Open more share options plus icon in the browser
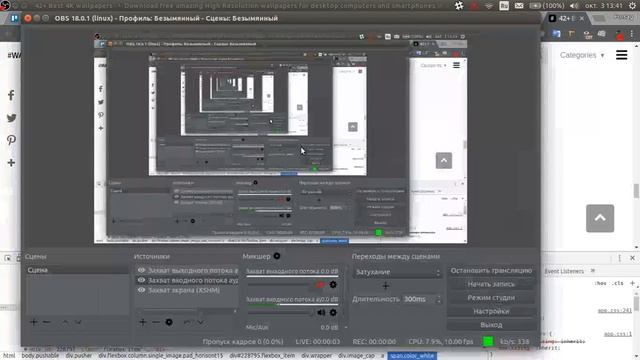 click(x=11, y=162)
